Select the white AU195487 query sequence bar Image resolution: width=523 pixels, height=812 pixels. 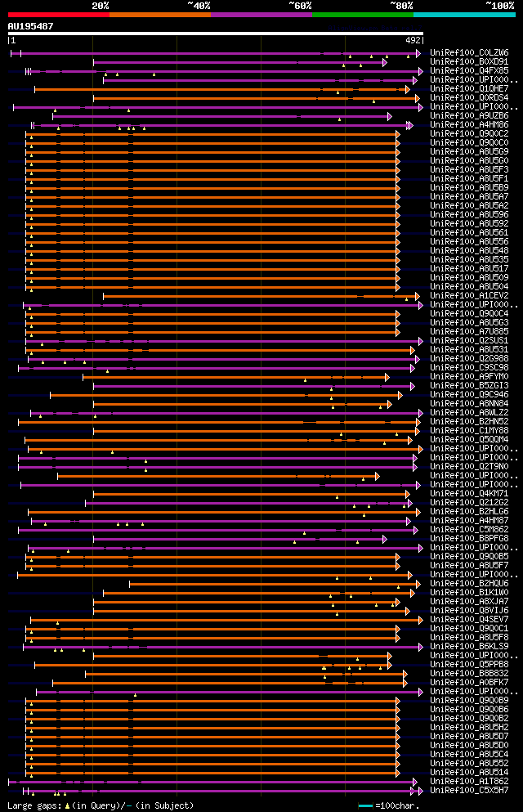215,34
